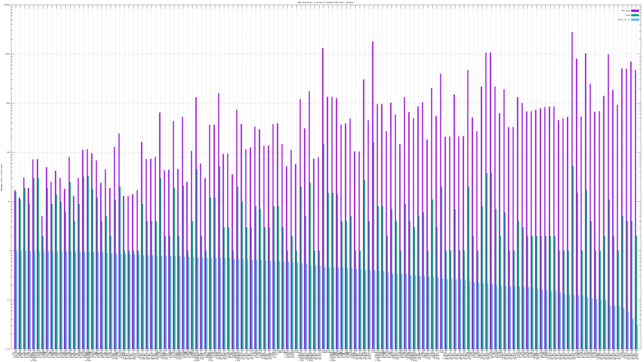Click the 1 y-axis tick label
Screen dimensions: 644x362
pyautogui.click(x=10, y=251)
